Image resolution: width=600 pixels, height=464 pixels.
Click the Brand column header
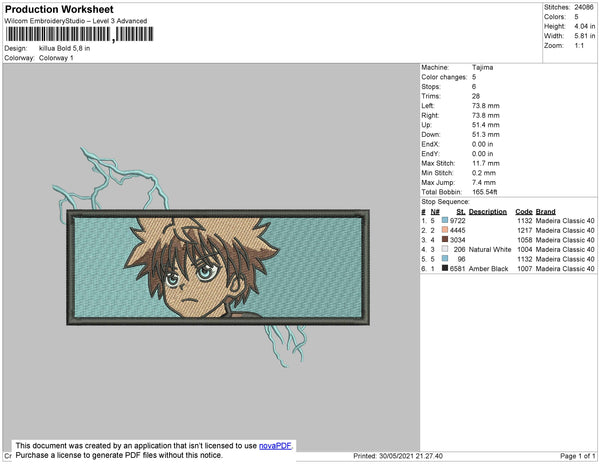[x=545, y=212]
